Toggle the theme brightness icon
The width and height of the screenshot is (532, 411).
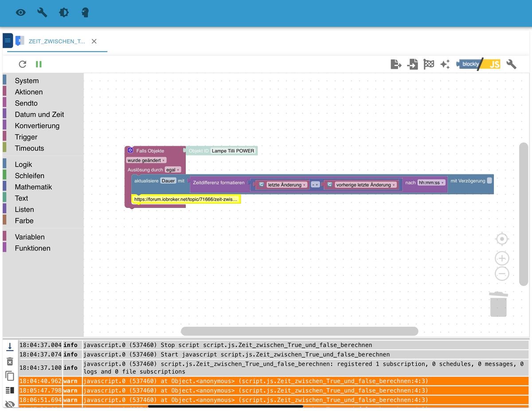tap(64, 12)
